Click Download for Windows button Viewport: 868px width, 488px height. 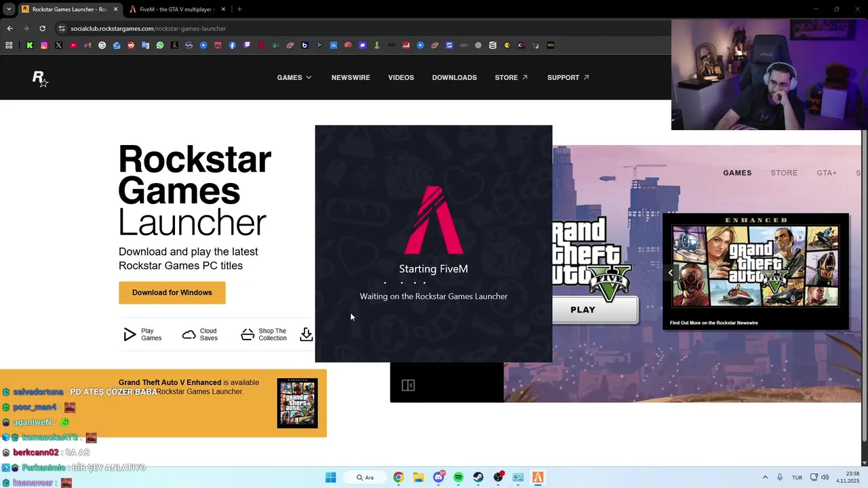[x=172, y=293]
